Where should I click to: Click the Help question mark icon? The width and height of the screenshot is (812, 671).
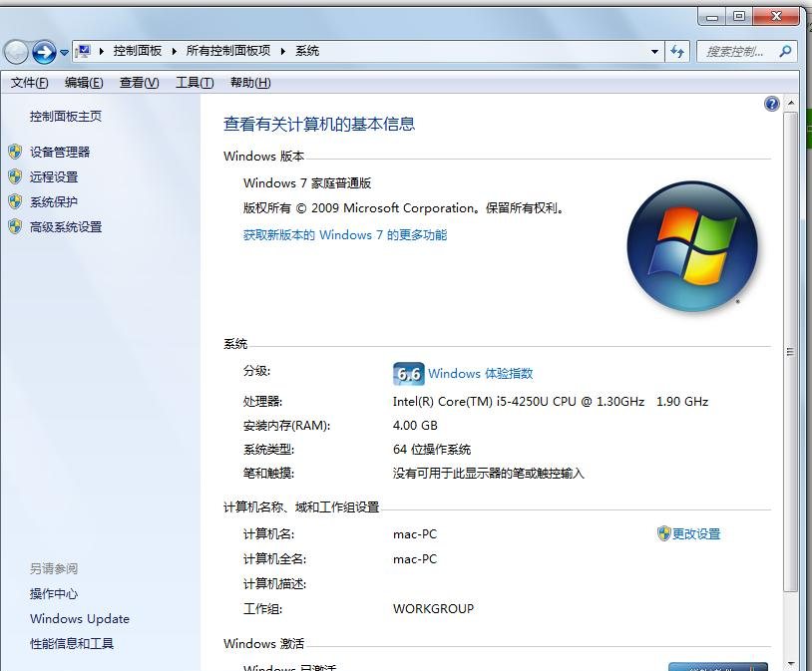771,103
